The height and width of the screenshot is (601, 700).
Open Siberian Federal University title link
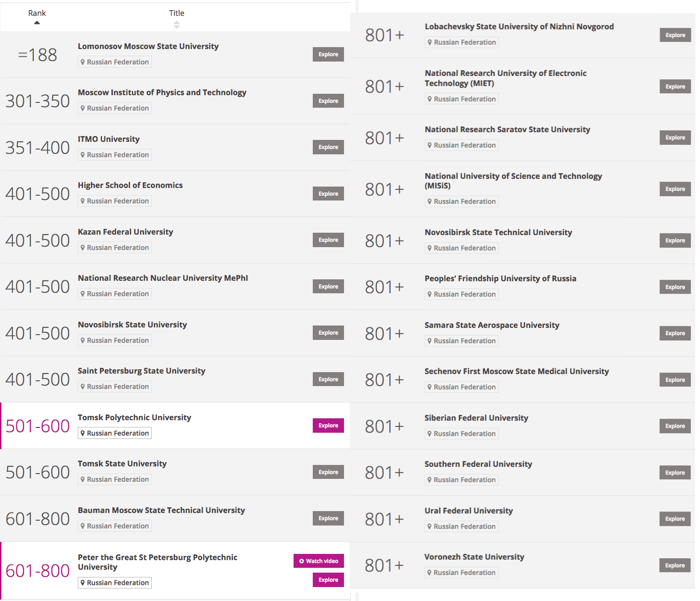(476, 418)
